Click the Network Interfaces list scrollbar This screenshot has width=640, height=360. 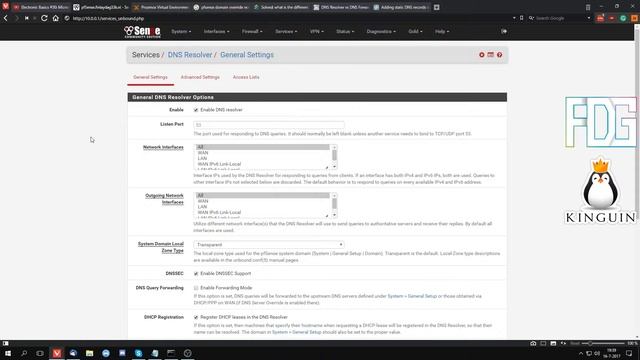coord(334,157)
